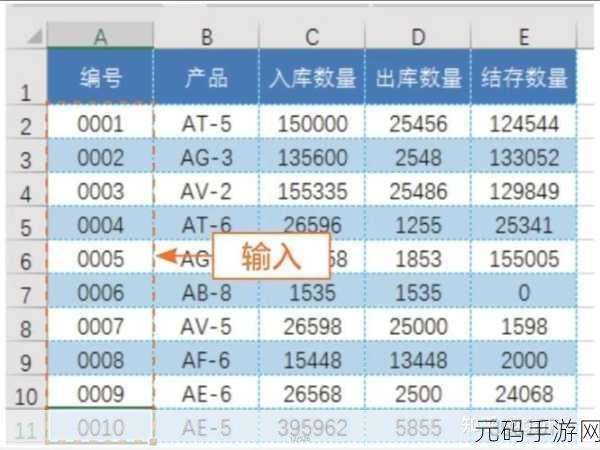
Task: Select cell containing 0007
Action: point(100,324)
